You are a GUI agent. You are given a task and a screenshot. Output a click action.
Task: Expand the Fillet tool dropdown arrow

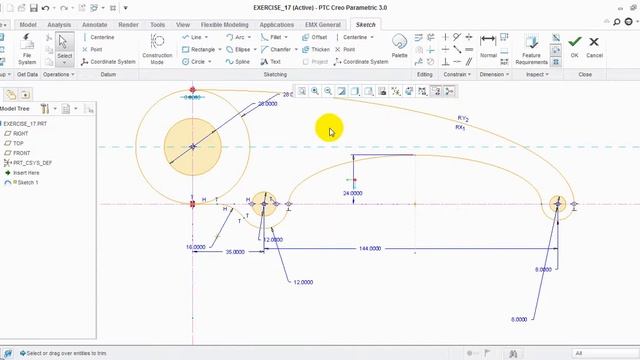coord(286,37)
